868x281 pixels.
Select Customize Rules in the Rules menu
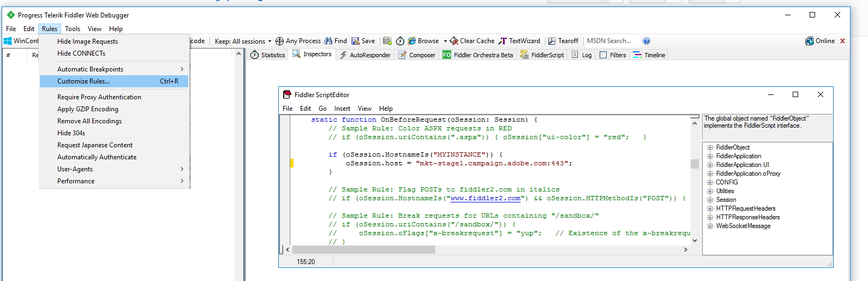tap(83, 81)
